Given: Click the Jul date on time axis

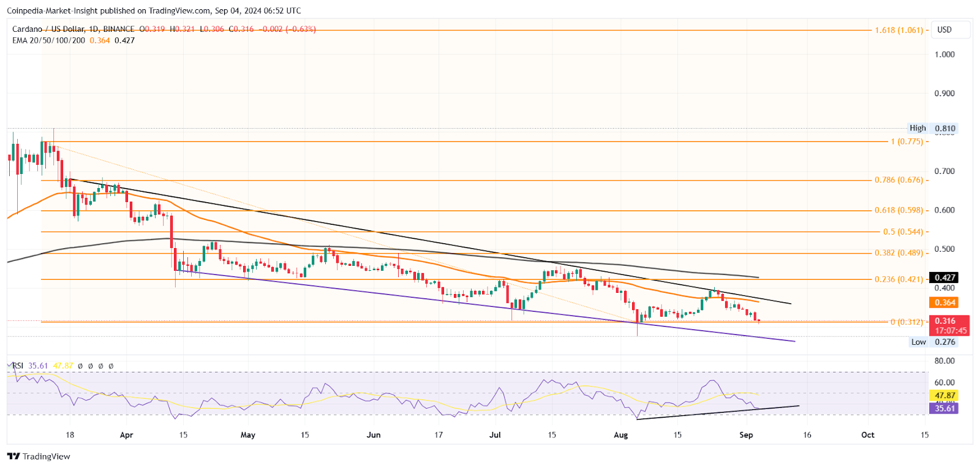Looking at the screenshot, I should (x=495, y=436).
